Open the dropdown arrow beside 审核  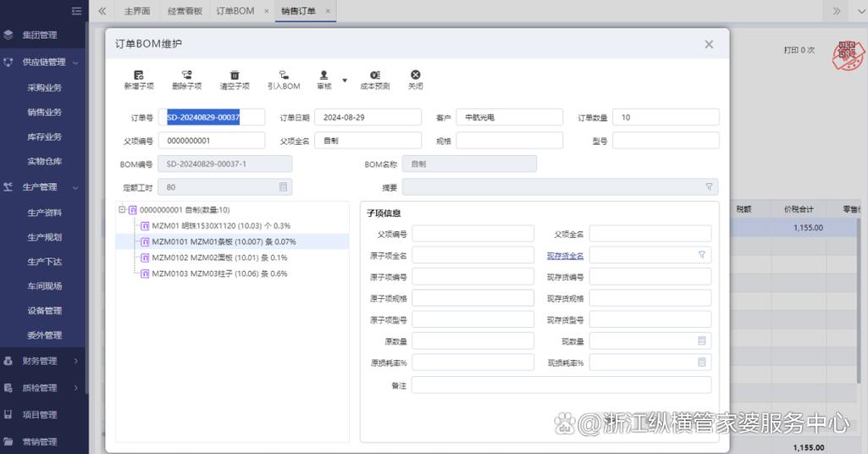(345, 80)
